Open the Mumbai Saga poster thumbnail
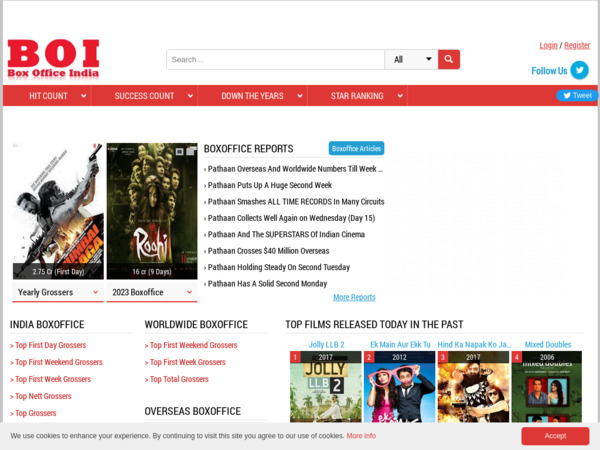 tap(58, 211)
